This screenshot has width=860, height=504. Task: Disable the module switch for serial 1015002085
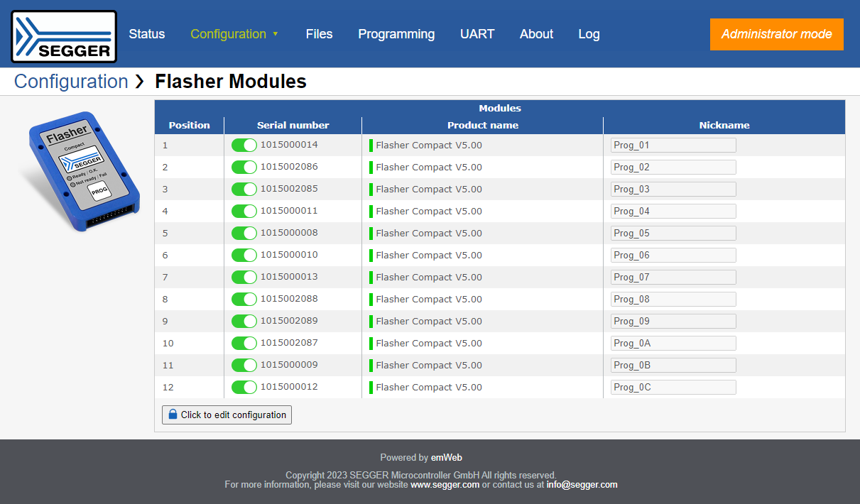pyautogui.click(x=244, y=190)
